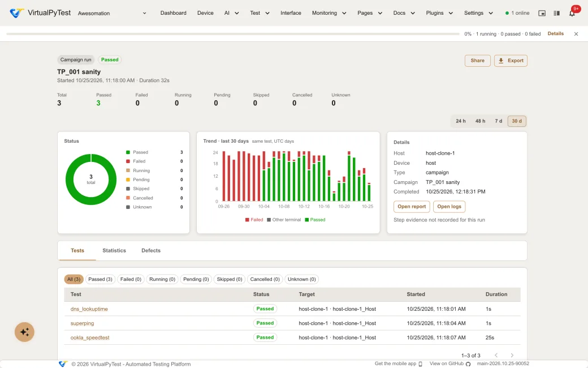Toggle the side panel layout icon

point(556,13)
